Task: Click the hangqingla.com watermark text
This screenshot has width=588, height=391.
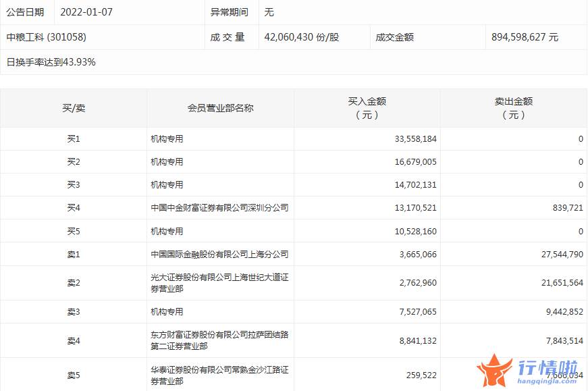Action: tap(548, 382)
